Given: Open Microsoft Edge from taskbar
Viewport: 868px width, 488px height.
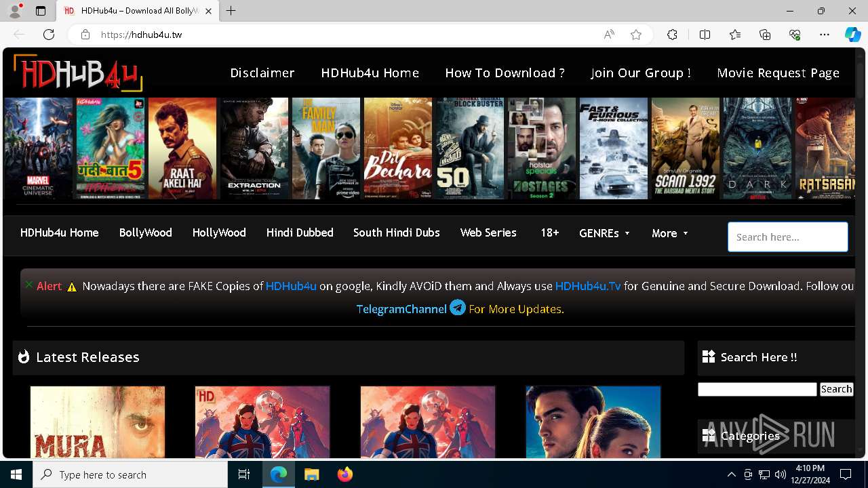Looking at the screenshot, I should pyautogui.click(x=279, y=474).
